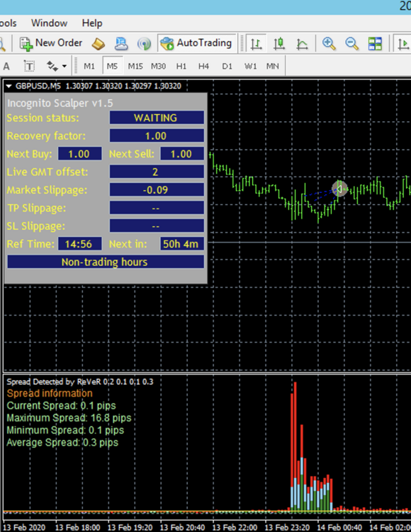Open the virtual hosting cloud icon
The width and height of the screenshot is (411, 532).
click(x=121, y=43)
